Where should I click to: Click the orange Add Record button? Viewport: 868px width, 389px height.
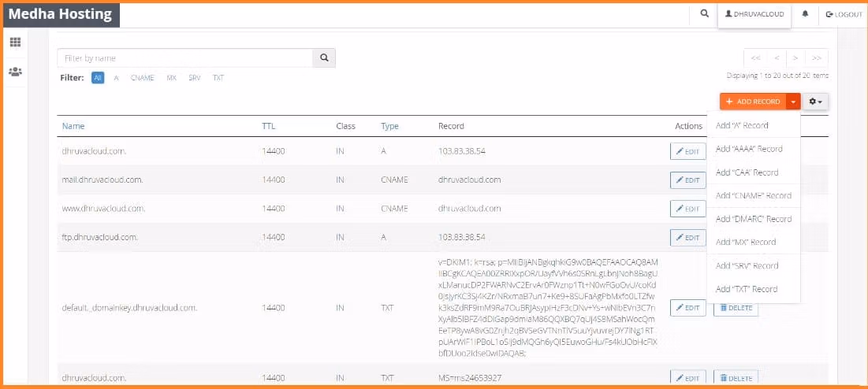(x=753, y=102)
